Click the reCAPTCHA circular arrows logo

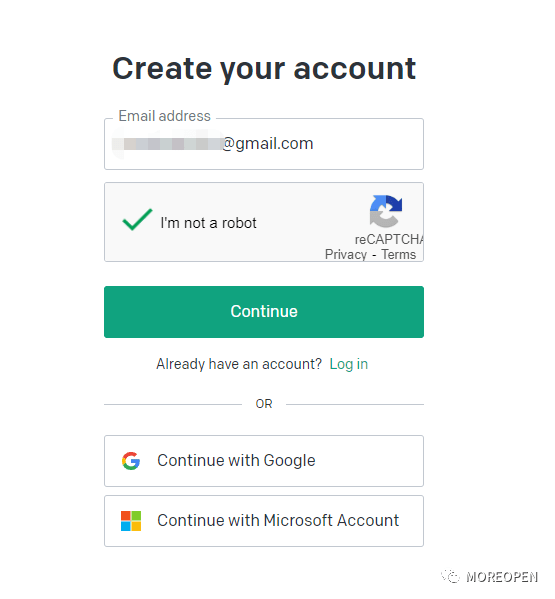[x=385, y=211]
